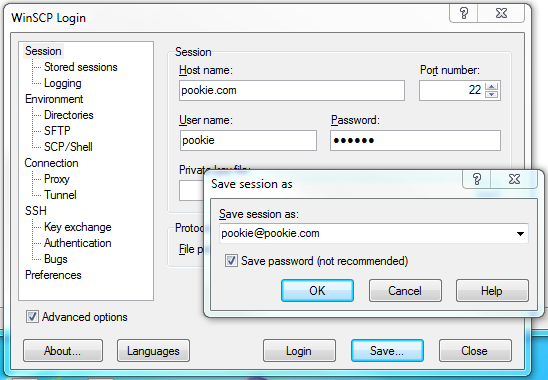The height and width of the screenshot is (380, 548).
Task: Select Session in the options tree
Action: [43, 51]
